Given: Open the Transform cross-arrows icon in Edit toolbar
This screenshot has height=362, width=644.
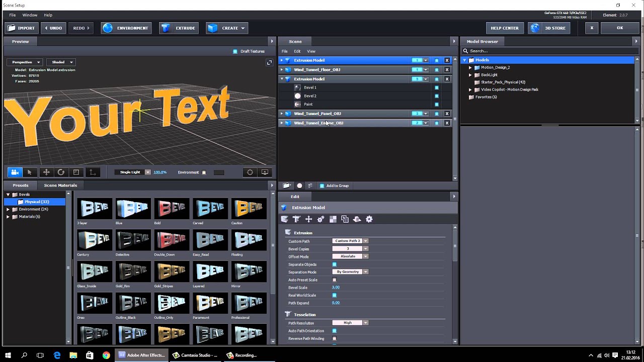Looking at the screenshot, I should coord(308,219).
